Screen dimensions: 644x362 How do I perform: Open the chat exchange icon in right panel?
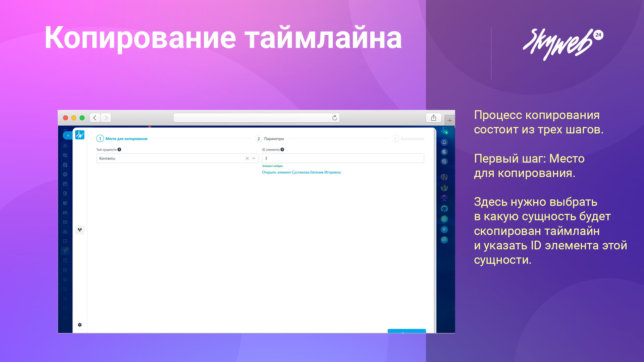pos(444,162)
